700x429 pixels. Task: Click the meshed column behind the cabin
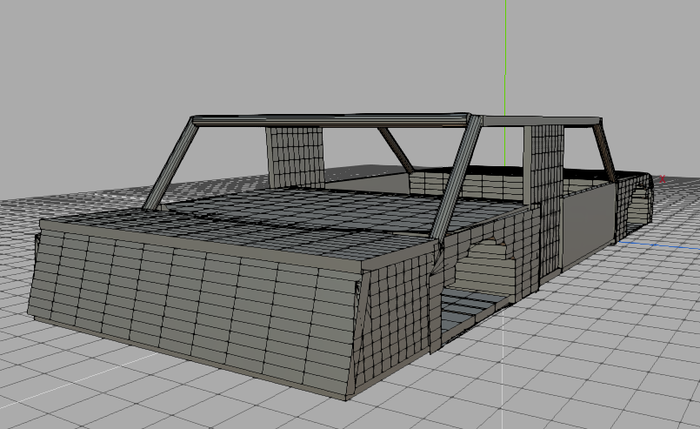click(x=293, y=155)
